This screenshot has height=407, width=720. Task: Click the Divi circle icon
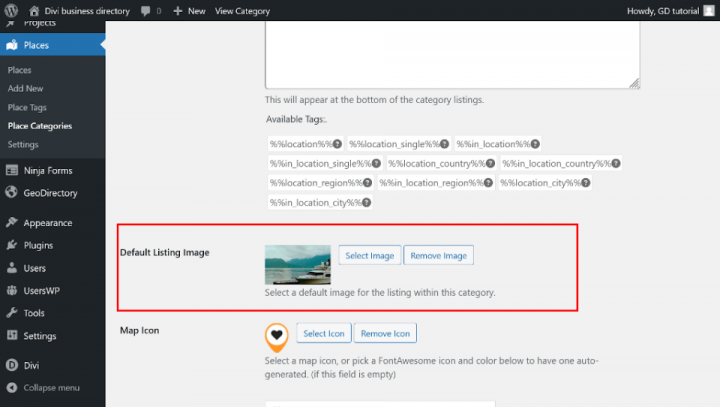pos(11,366)
